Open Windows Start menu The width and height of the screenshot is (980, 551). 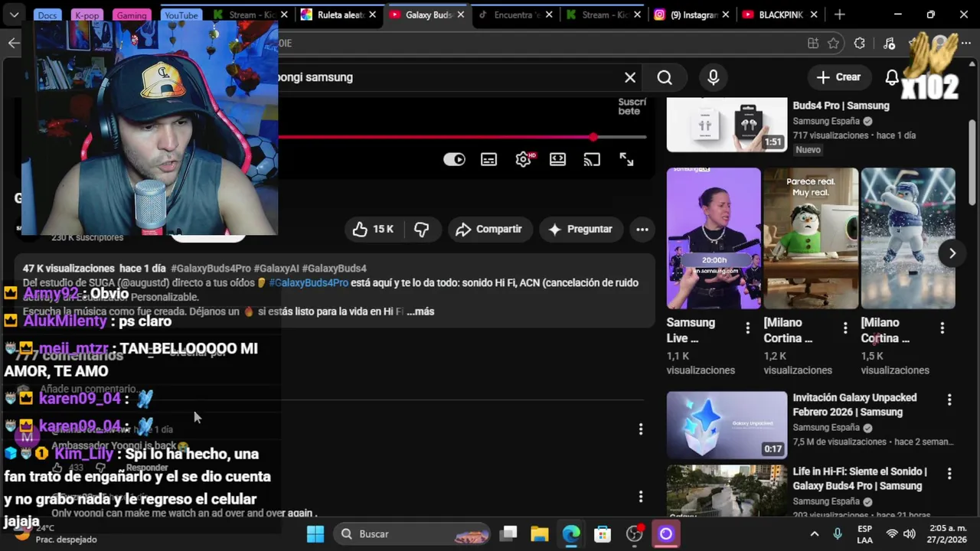click(x=315, y=534)
